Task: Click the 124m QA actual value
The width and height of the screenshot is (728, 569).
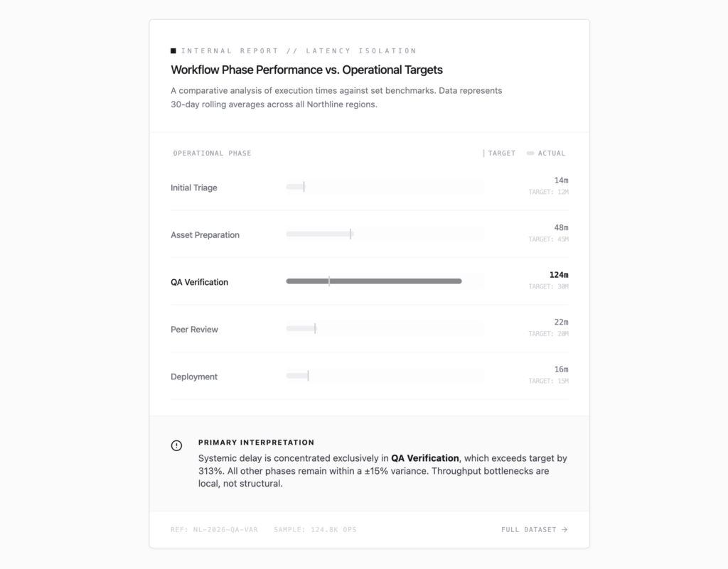Action: coord(559,275)
